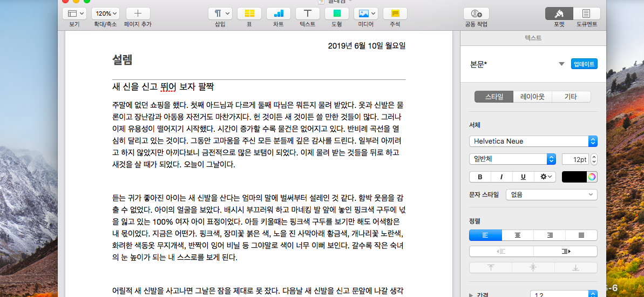Add a text box with 텍스트 icon
Viewport: 644px width, 297px height.
308,13
